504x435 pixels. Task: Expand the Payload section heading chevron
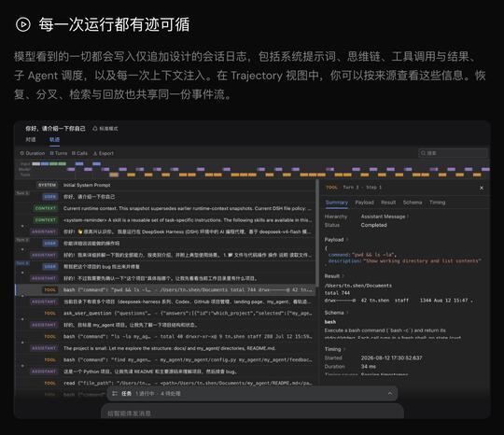coord(347,240)
